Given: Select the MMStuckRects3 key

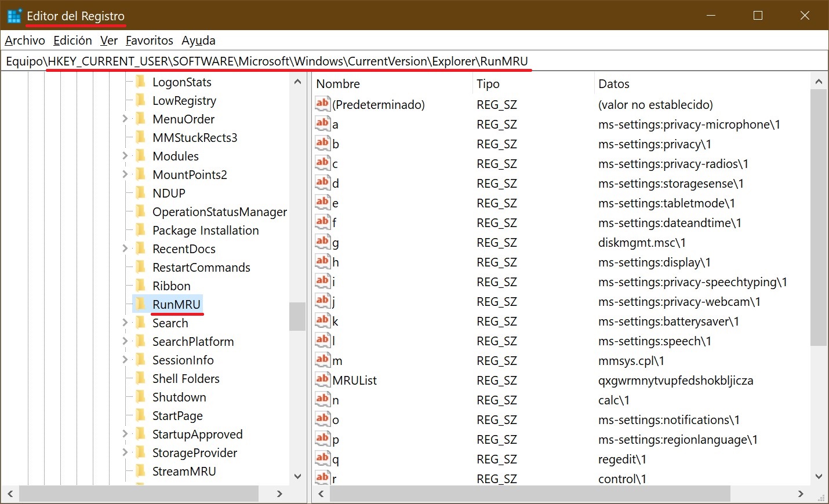Looking at the screenshot, I should tap(195, 137).
